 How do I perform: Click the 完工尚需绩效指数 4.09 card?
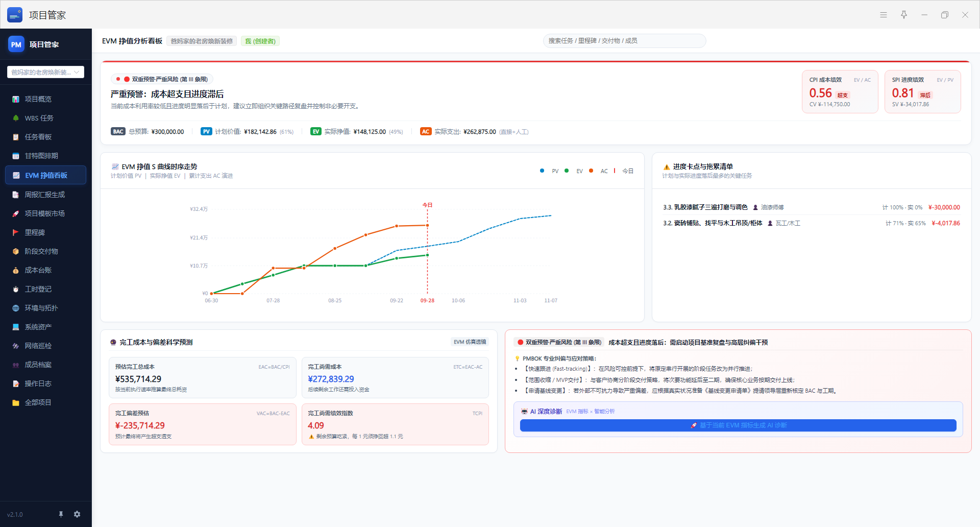[395, 424]
